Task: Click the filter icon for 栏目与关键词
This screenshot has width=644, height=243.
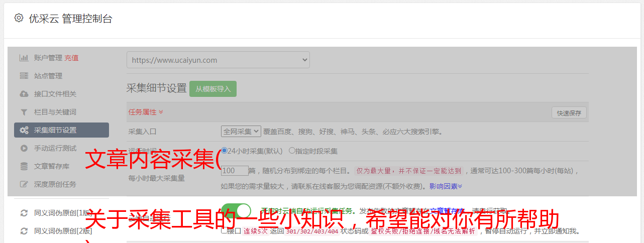Action: (x=24, y=112)
